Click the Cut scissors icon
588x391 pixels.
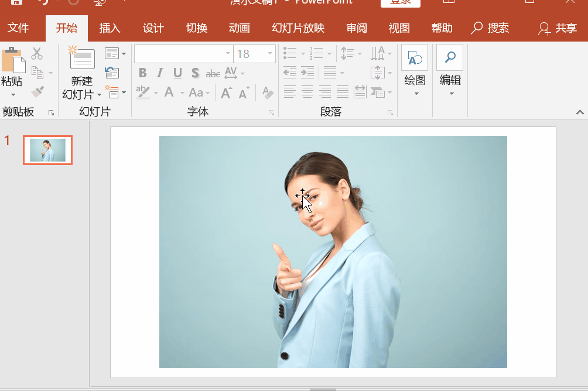click(37, 54)
